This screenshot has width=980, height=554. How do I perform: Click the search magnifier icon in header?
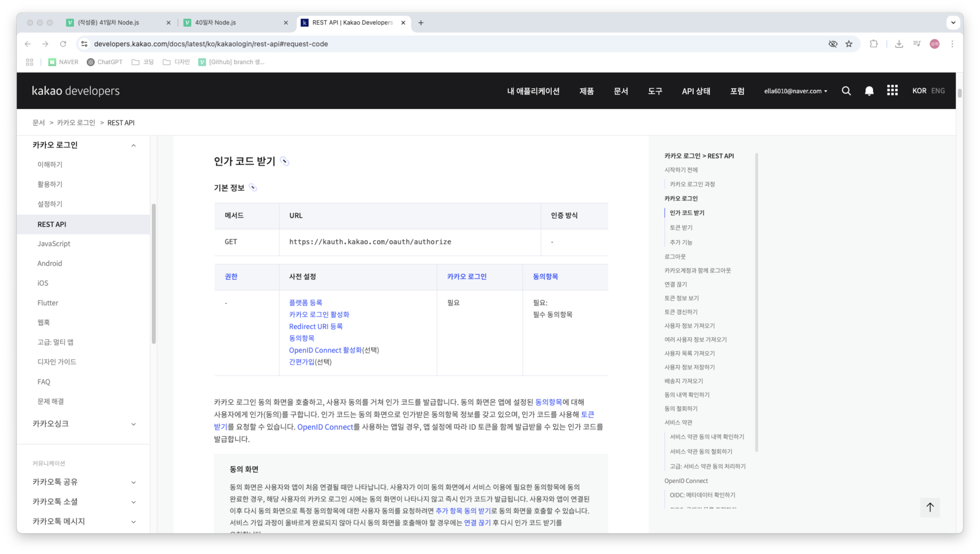pyautogui.click(x=846, y=91)
